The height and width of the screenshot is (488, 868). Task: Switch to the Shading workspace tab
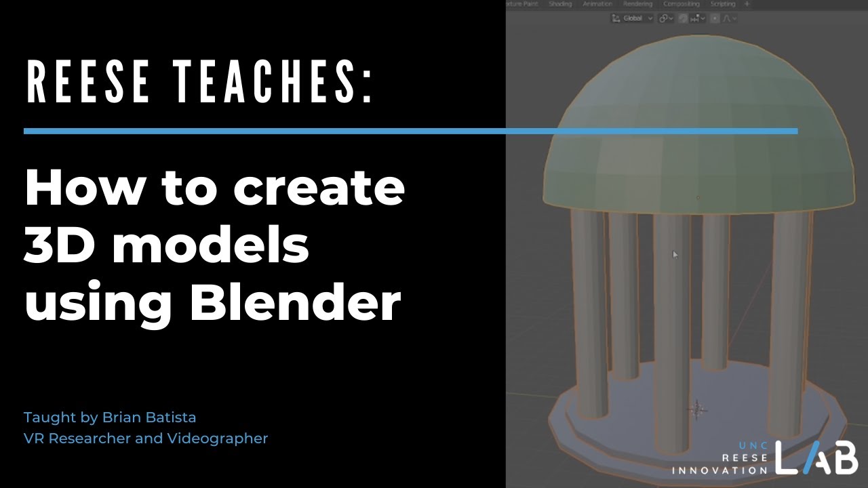561,4
